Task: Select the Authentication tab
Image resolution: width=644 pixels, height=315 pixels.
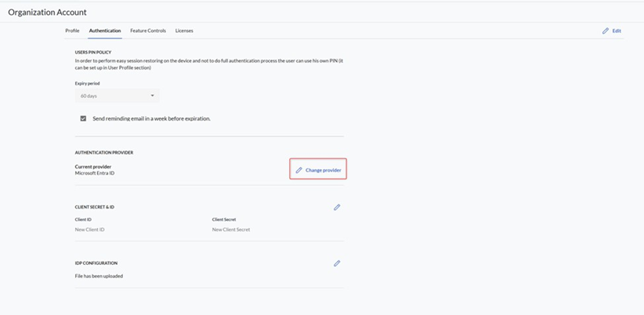Action: click(x=105, y=31)
